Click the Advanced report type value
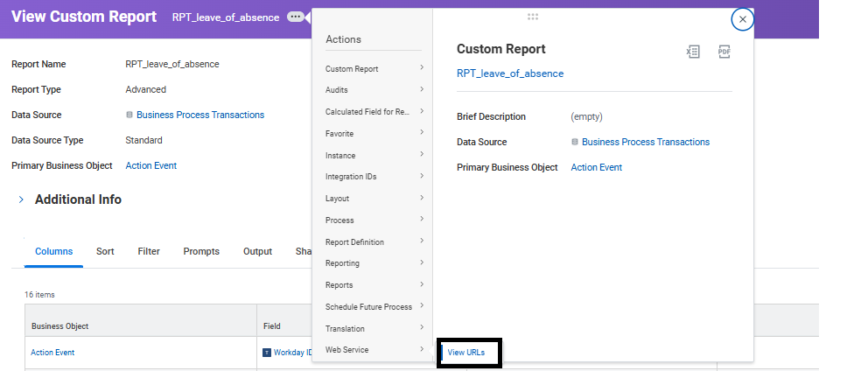Viewport: 868px width, 371px height. pyautogui.click(x=145, y=89)
